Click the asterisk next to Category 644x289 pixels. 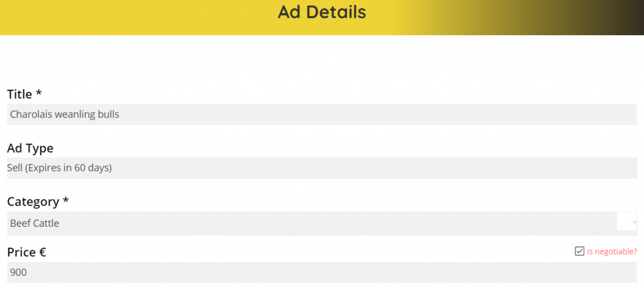[x=65, y=201]
